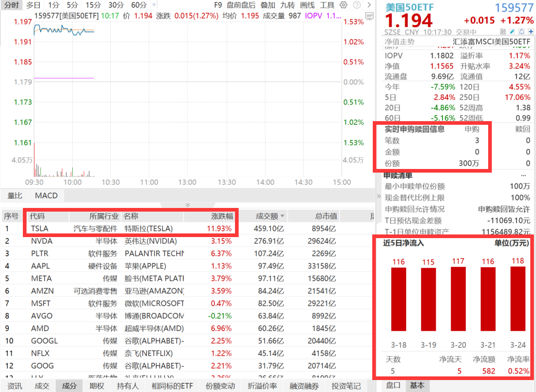Click the plus icon to add the ETF
Screen dimensions: 536x392
531,31
